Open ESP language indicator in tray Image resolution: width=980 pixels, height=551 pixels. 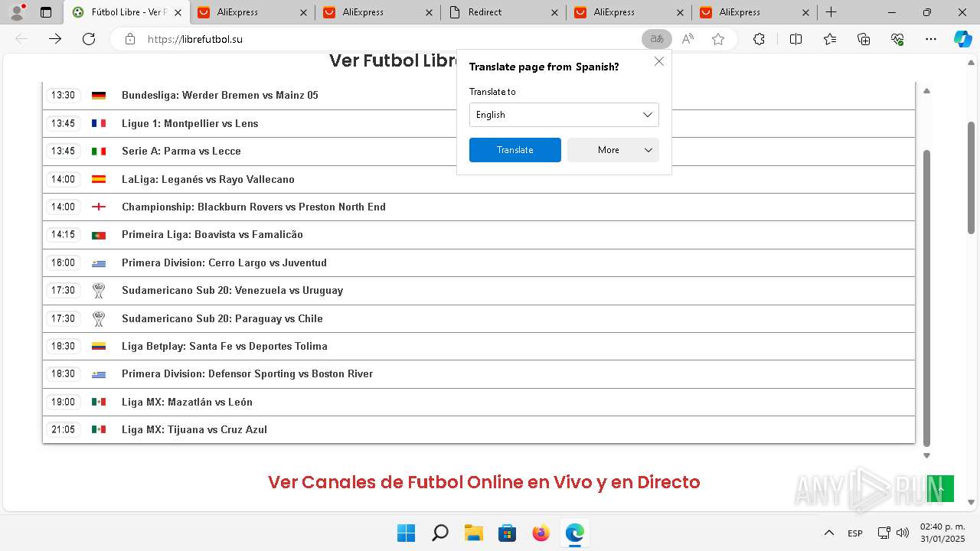tap(855, 533)
